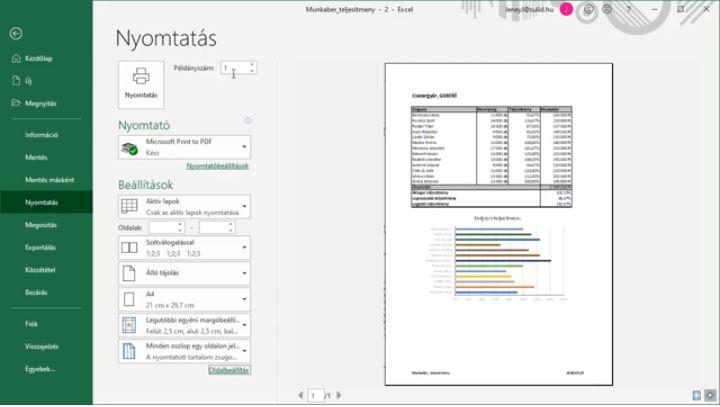Click the frown feedback icon in title bar

coord(607,9)
